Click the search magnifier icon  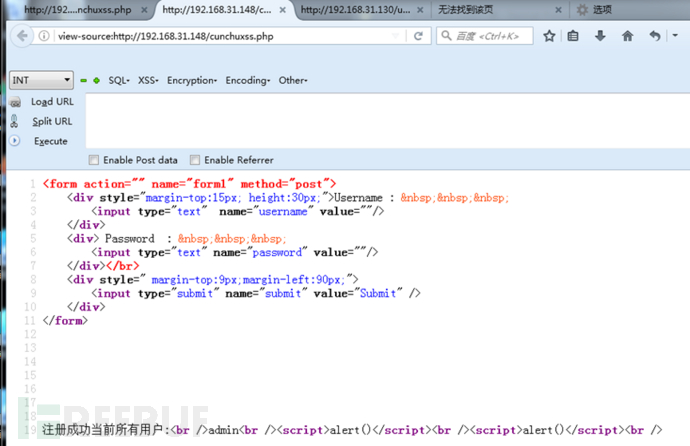coord(446,36)
